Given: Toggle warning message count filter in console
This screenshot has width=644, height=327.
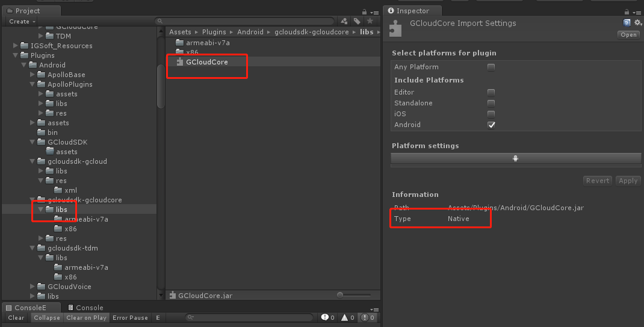Looking at the screenshot, I should (347, 317).
